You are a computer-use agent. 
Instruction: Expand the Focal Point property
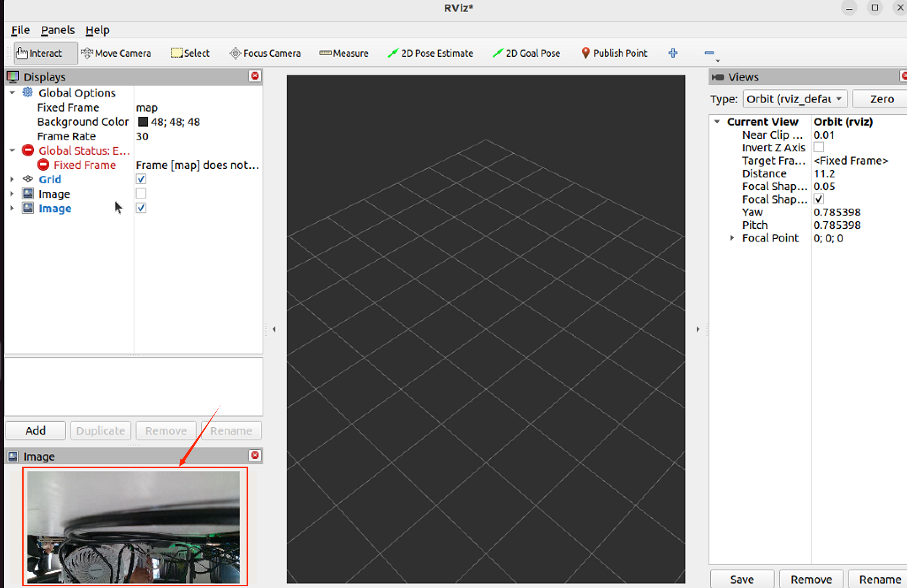[x=732, y=238]
